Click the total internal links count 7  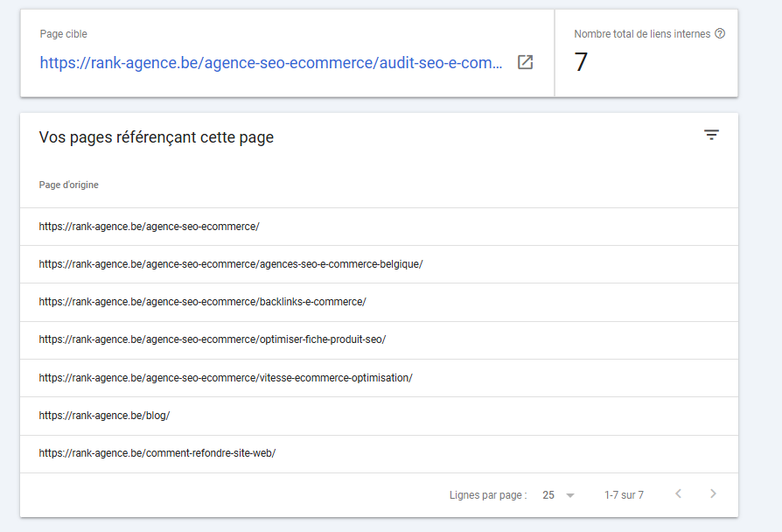pyautogui.click(x=581, y=63)
